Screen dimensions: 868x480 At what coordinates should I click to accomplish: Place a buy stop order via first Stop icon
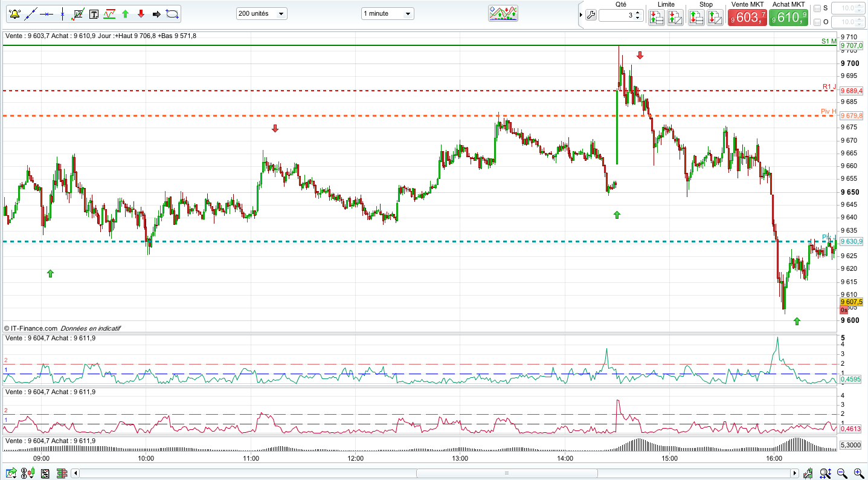(x=696, y=18)
